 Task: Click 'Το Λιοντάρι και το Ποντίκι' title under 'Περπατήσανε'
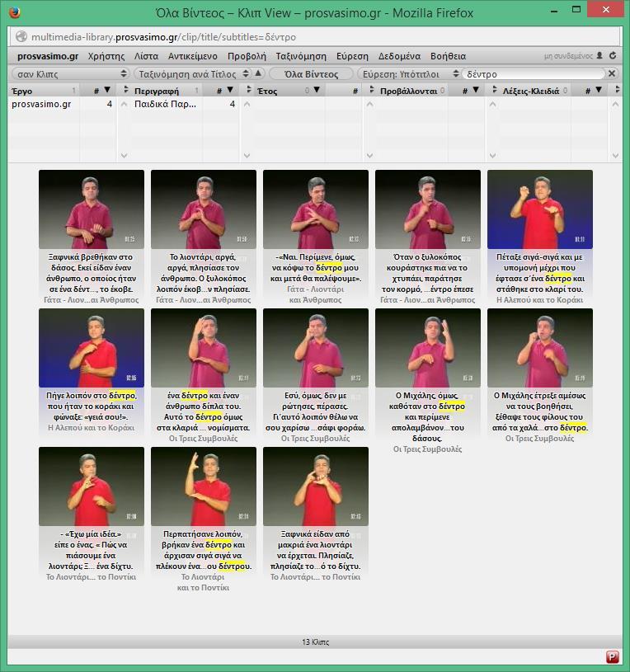pos(203,582)
